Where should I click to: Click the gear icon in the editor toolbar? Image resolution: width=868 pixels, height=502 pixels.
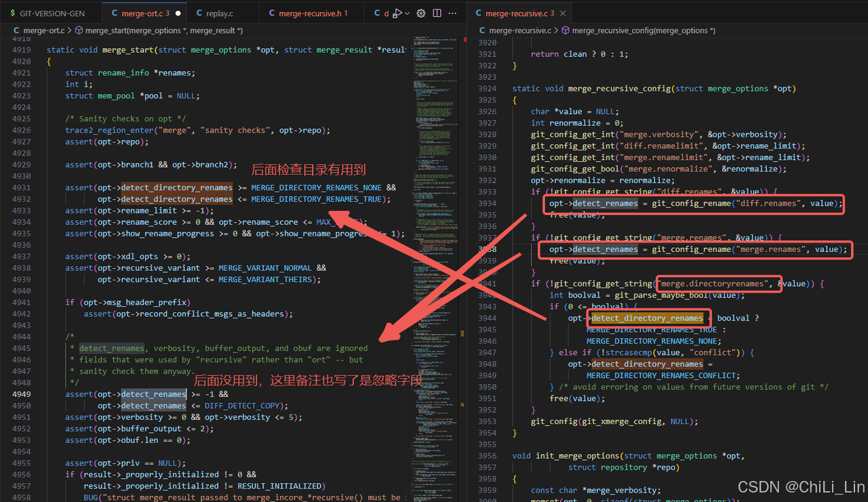[421, 13]
